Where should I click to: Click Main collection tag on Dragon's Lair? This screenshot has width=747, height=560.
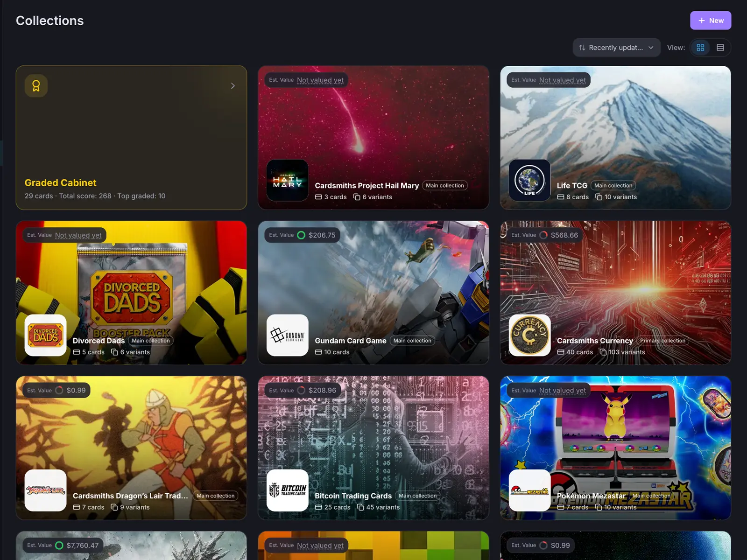[x=216, y=496]
